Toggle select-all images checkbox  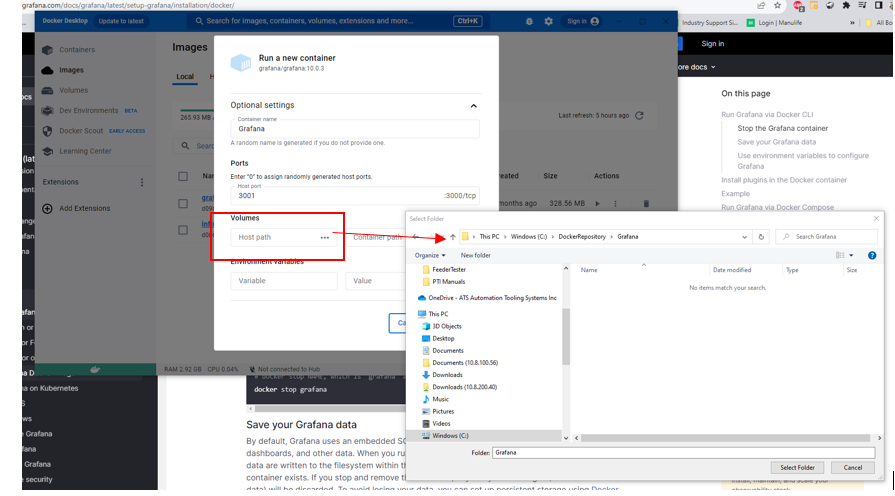183,176
